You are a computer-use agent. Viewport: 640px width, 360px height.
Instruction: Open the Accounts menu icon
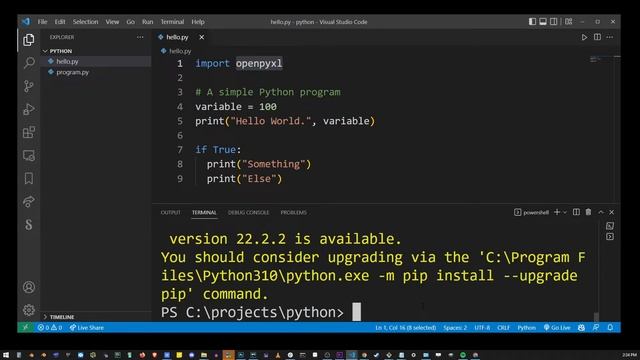(x=29, y=287)
